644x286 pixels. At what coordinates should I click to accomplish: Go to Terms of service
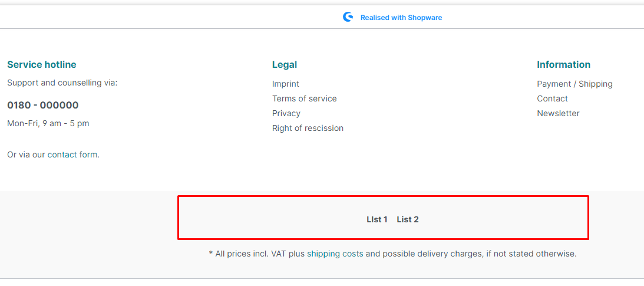(x=305, y=98)
